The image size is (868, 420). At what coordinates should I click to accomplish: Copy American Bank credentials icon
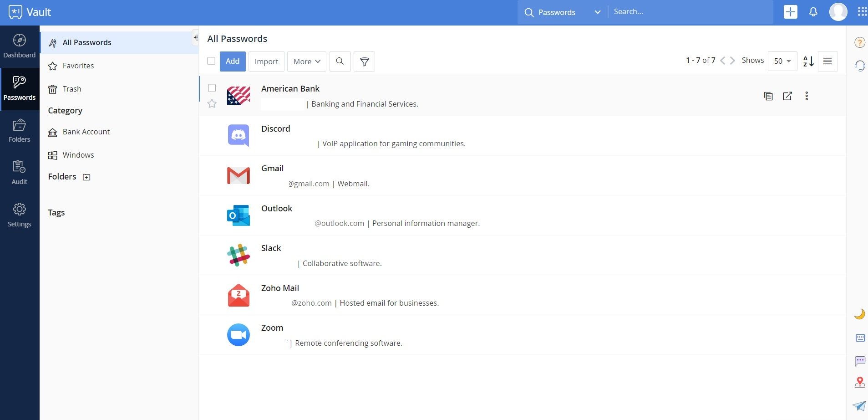coord(768,96)
